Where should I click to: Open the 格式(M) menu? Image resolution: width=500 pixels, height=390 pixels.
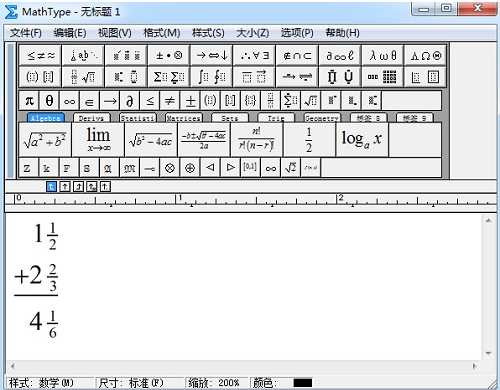pyautogui.click(x=162, y=33)
